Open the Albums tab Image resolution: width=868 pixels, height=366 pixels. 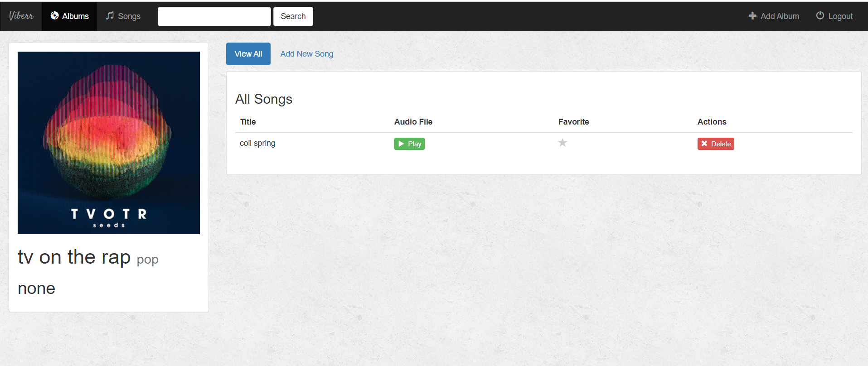(74, 16)
